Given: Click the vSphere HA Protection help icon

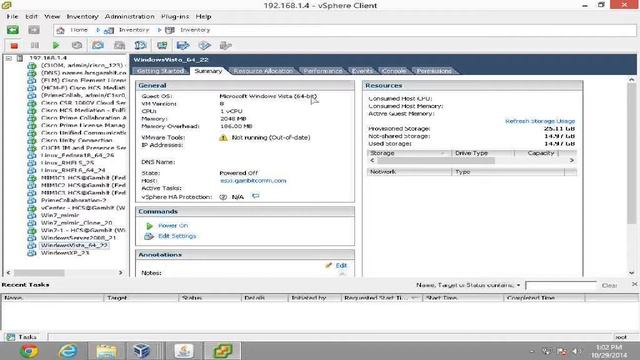Looking at the screenshot, I should [x=223, y=197].
